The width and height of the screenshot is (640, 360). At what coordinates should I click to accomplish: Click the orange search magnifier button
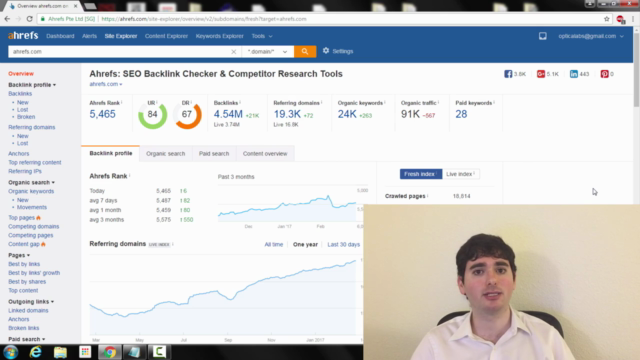tap(305, 51)
